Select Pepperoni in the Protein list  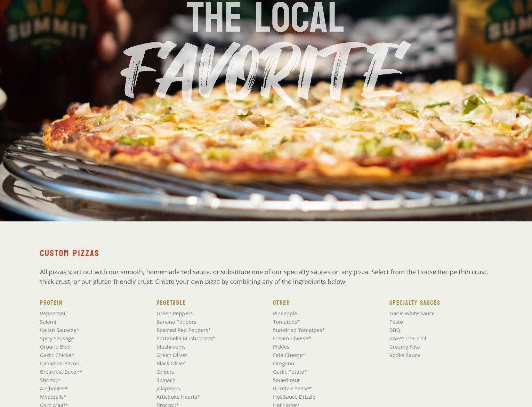click(53, 313)
